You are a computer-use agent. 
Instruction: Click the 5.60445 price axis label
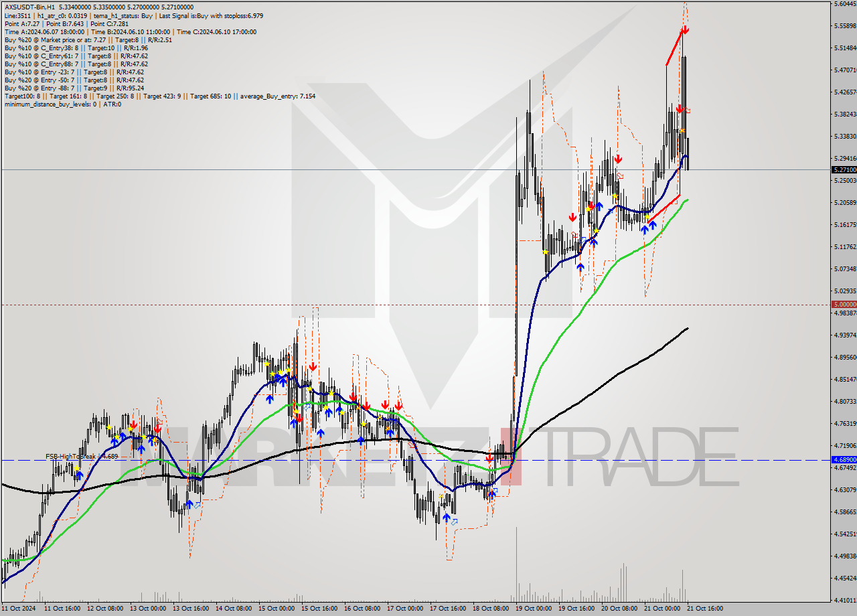point(844,4)
